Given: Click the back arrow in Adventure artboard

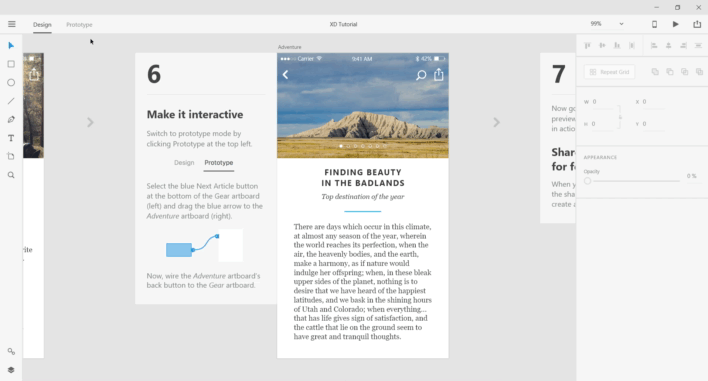Looking at the screenshot, I should tap(285, 74).
